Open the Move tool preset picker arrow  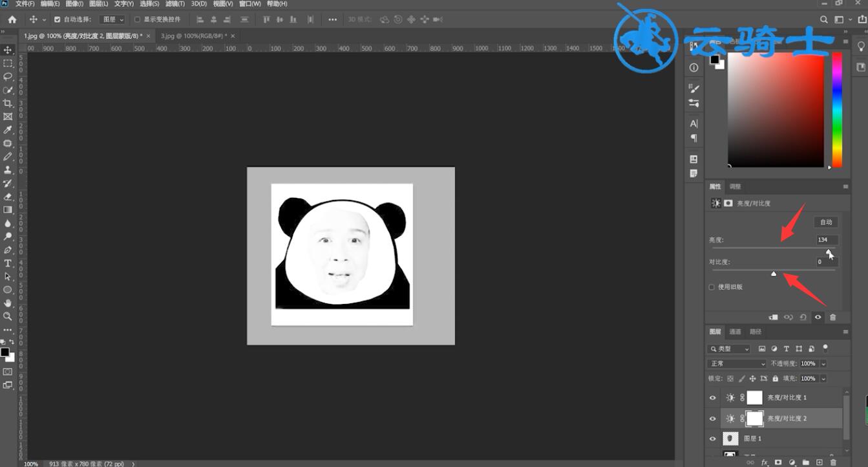pos(44,20)
